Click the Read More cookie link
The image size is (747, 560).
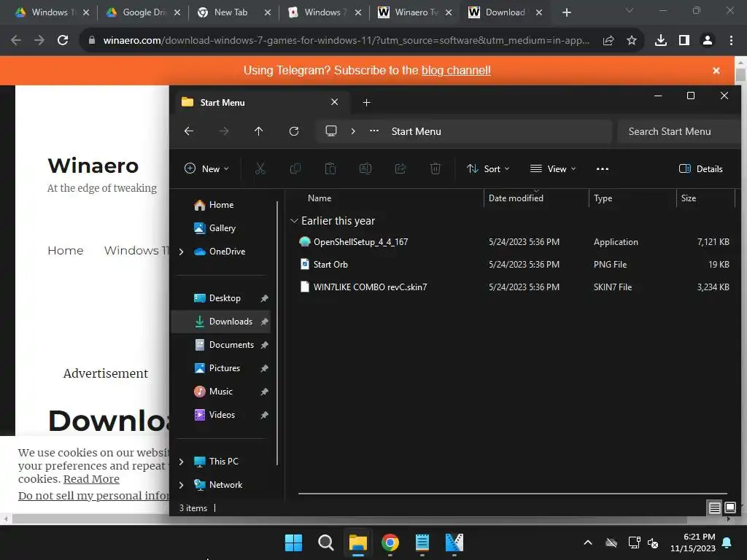point(91,479)
